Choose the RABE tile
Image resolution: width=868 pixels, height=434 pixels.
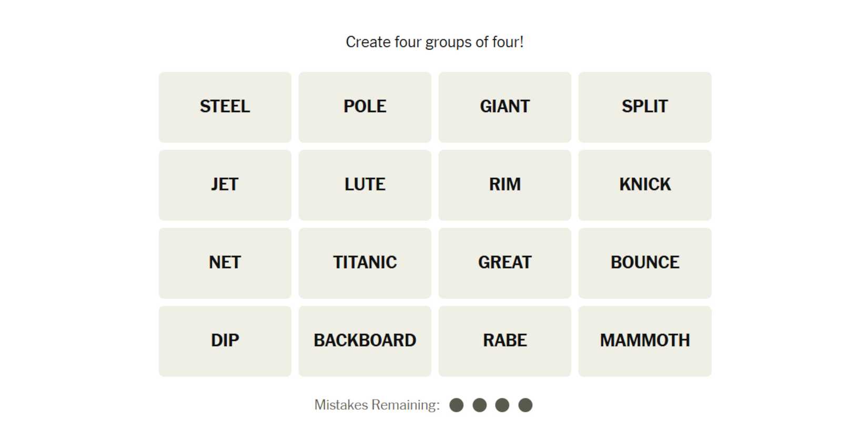pyautogui.click(x=504, y=340)
